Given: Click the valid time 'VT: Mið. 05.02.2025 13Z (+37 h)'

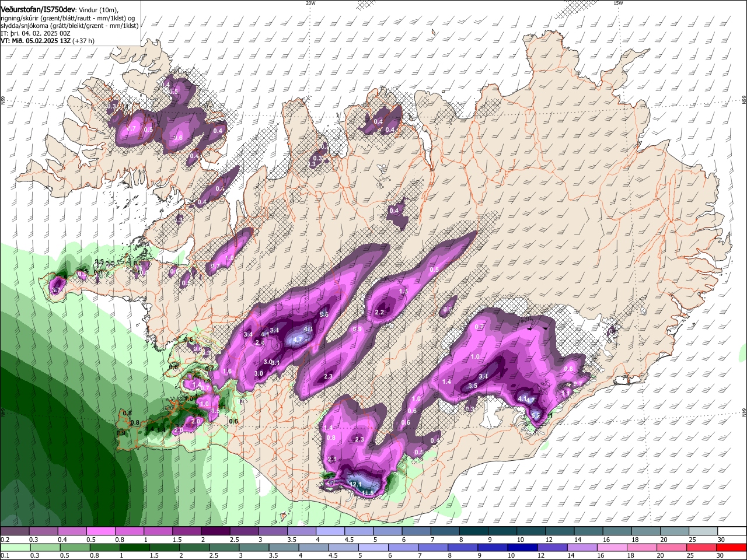Looking at the screenshot, I should [47, 41].
